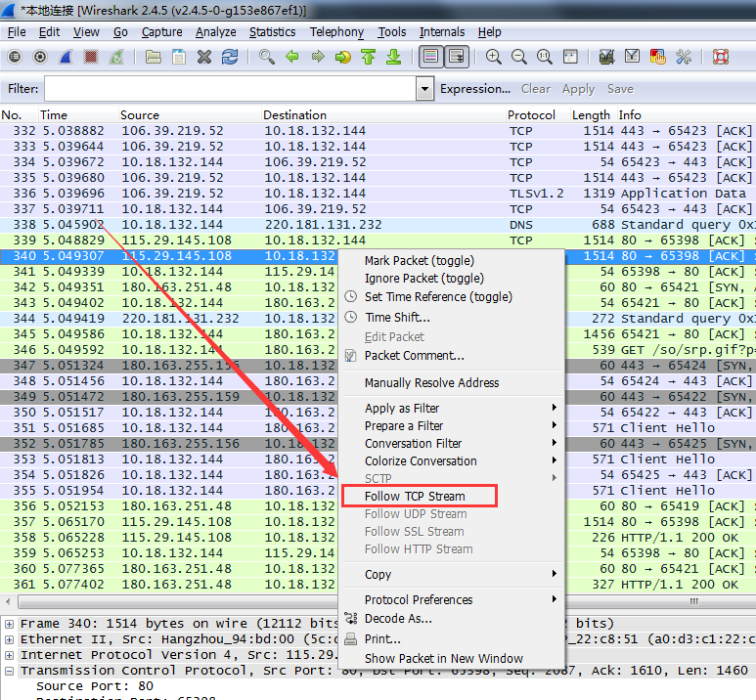The height and width of the screenshot is (700, 756).
Task: Open the Apply as Filter submenu
Action: (x=453, y=408)
